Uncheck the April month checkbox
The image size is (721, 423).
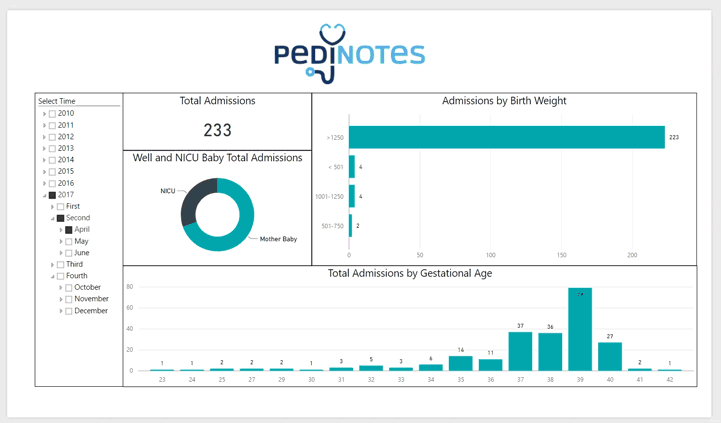coord(69,230)
